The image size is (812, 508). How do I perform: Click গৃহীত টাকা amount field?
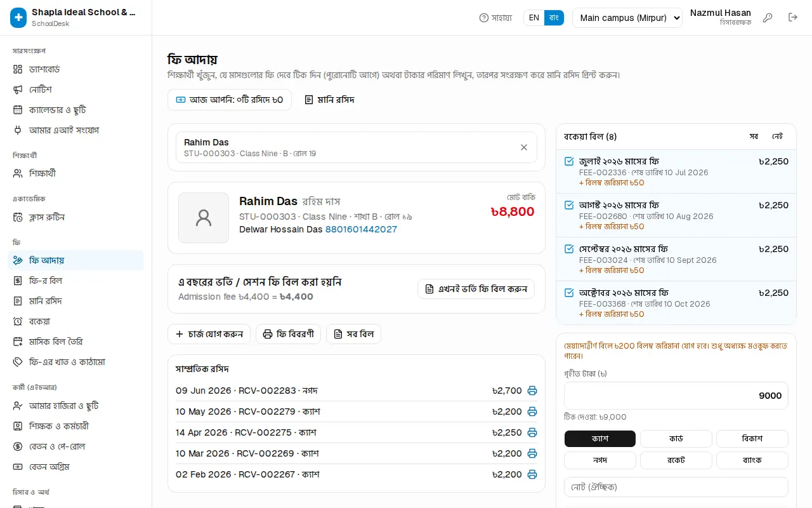coord(676,396)
